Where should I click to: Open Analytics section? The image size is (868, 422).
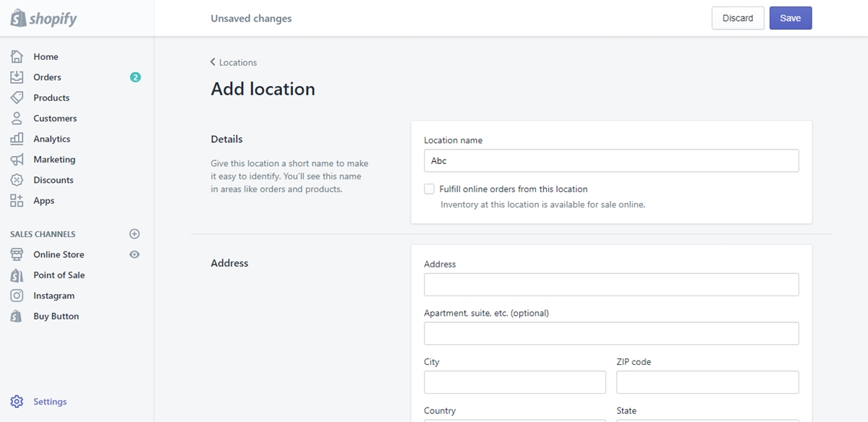(x=52, y=139)
